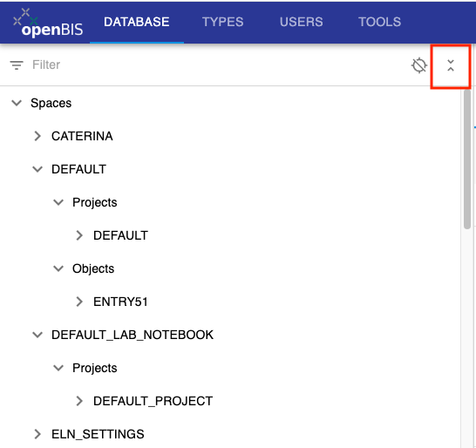The width and height of the screenshot is (476, 448).
Task: Select the ENTRY51 object
Action: click(x=120, y=302)
